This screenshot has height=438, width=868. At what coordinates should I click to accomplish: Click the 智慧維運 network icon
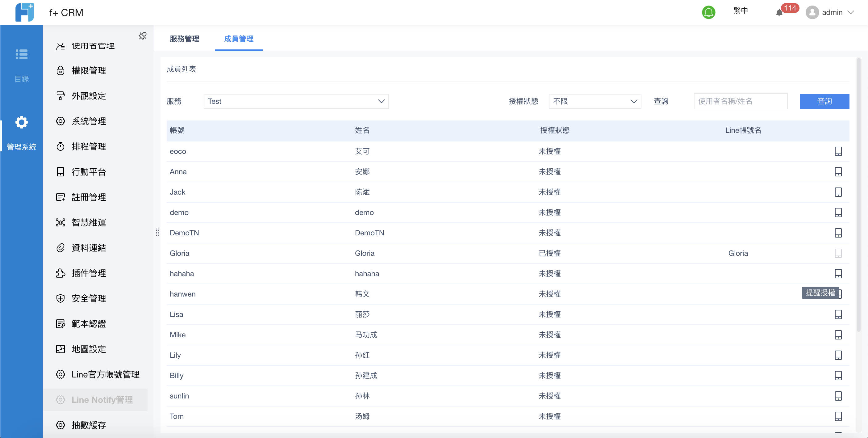(60, 222)
